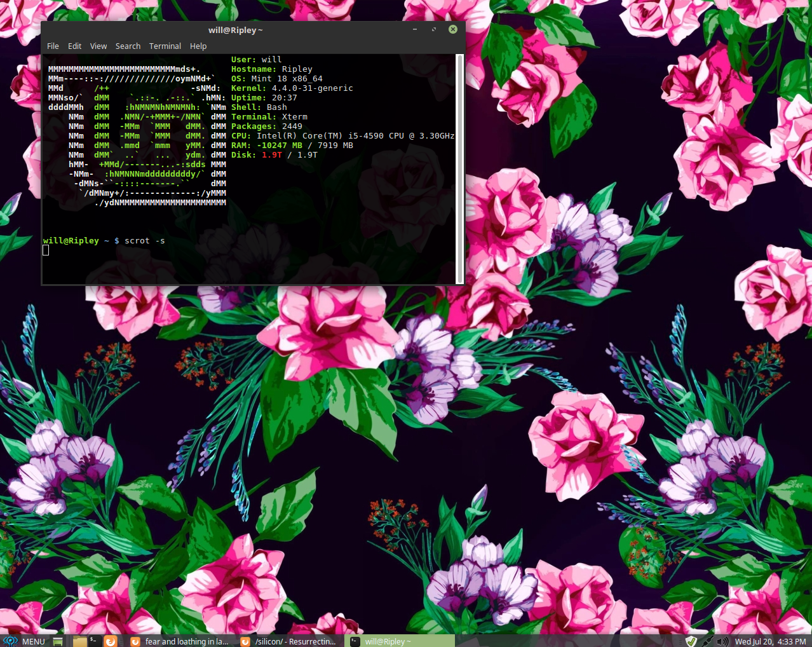This screenshot has height=647, width=812.
Task: Open update manager shield icon
Action: [691, 641]
